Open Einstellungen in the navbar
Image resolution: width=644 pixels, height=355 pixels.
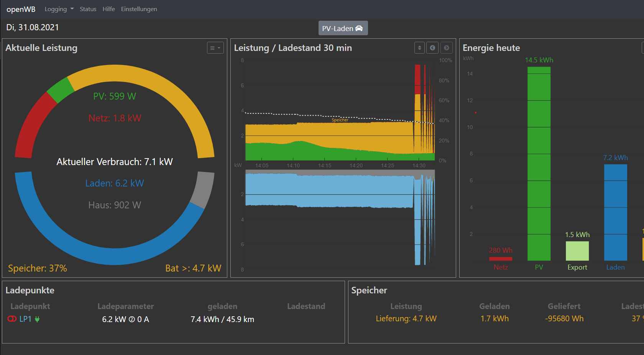139,9
